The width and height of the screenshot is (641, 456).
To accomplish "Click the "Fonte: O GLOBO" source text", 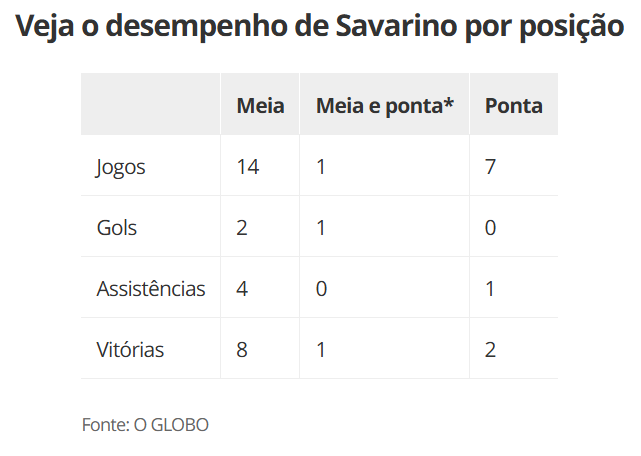I will click(145, 425).
